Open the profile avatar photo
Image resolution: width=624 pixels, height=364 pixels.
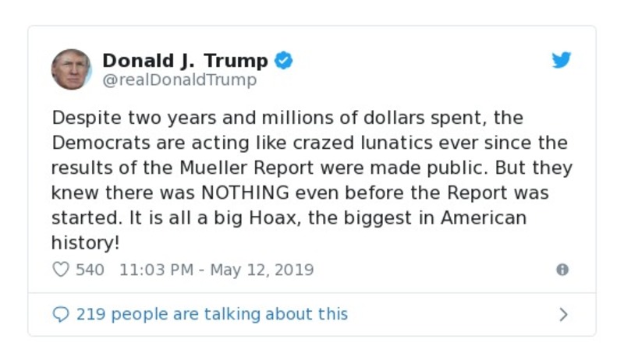click(x=71, y=69)
